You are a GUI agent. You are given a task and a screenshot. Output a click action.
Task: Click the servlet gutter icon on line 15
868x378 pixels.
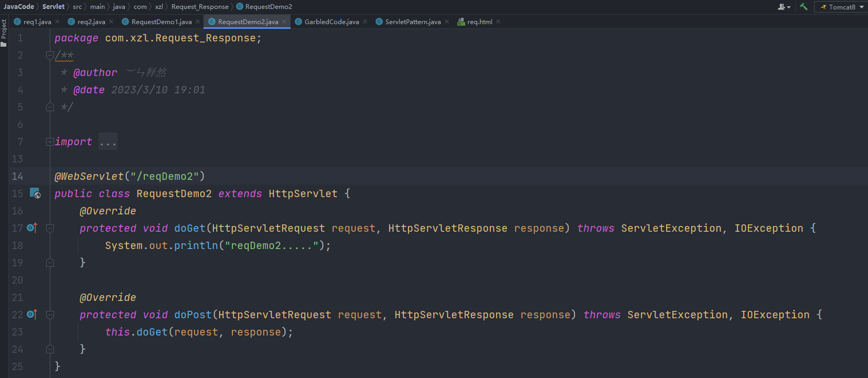click(35, 193)
